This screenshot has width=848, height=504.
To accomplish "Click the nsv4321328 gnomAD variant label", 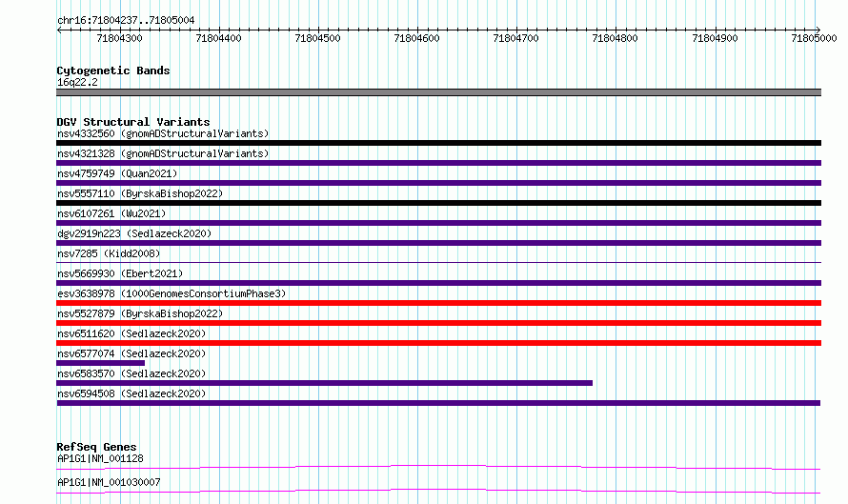I will tap(163, 153).
